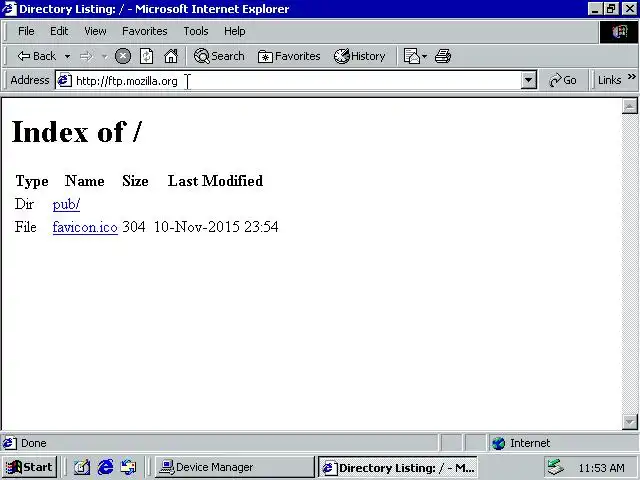Expand the address bar dropdown list
This screenshot has width=640, height=480.
[528, 80]
